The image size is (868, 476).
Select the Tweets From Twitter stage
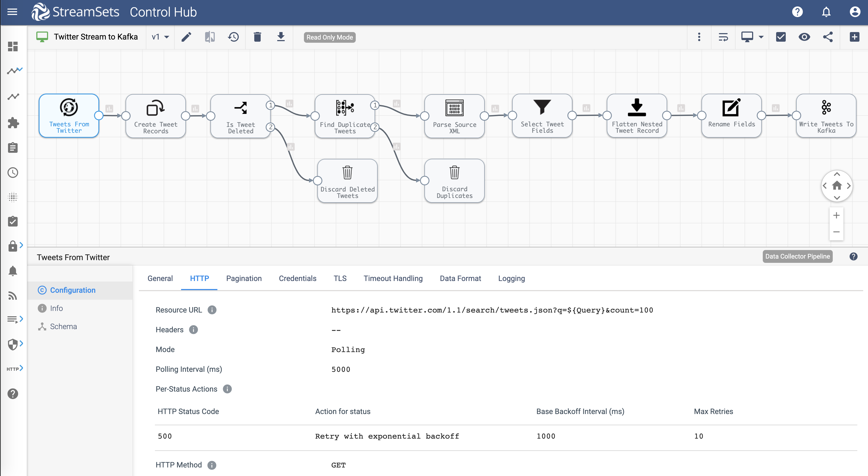coord(69,116)
